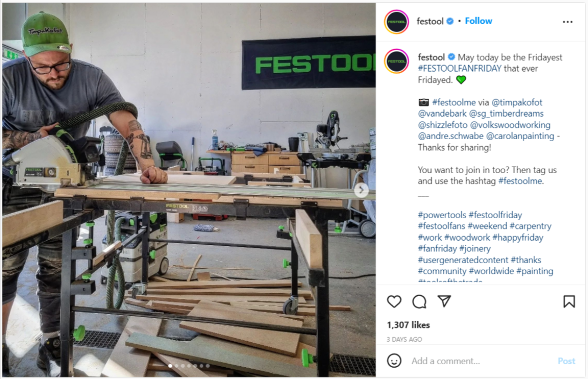588x379 pixels.
Task: Open festool avatar beside caption
Action: 396,61
